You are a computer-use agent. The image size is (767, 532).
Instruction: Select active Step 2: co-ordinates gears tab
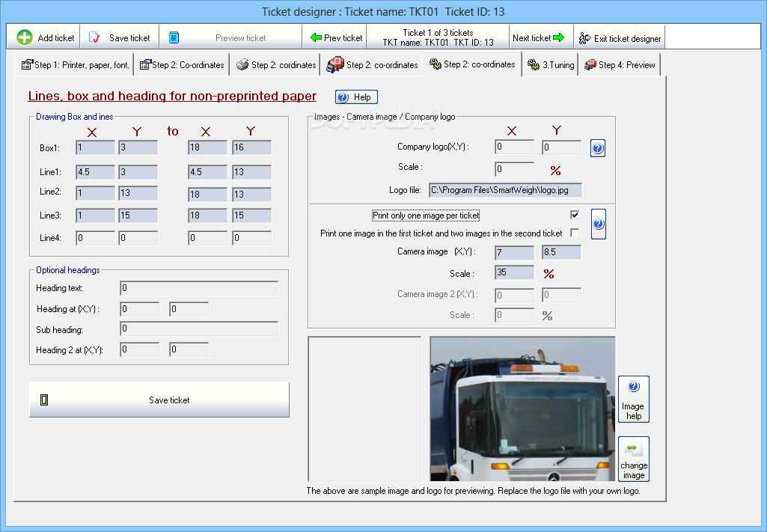472,64
